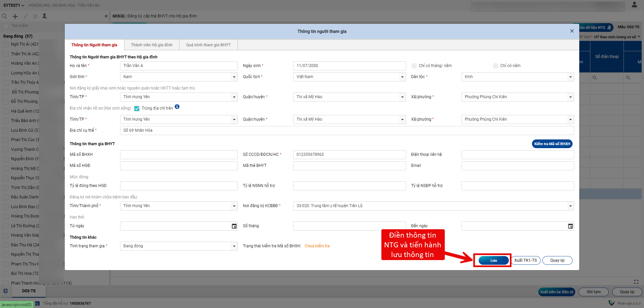Expand the Giới tính dropdown
This screenshot has height=308, width=644.
pos(234,77)
